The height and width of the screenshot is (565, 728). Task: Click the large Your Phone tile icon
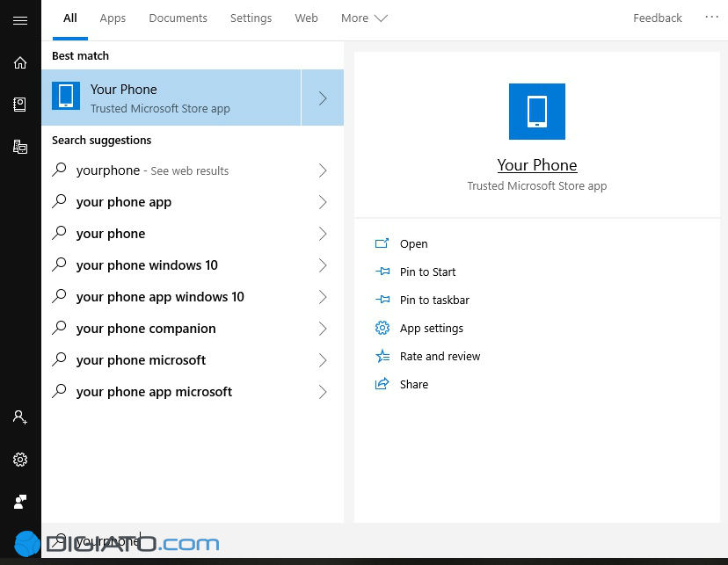tap(536, 112)
